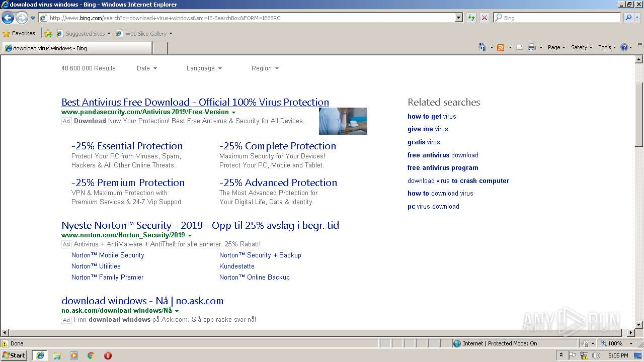The width and height of the screenshot is (644, 362).
Task: Open Google Chrome taskbar icon
Action: pos(91,355)
